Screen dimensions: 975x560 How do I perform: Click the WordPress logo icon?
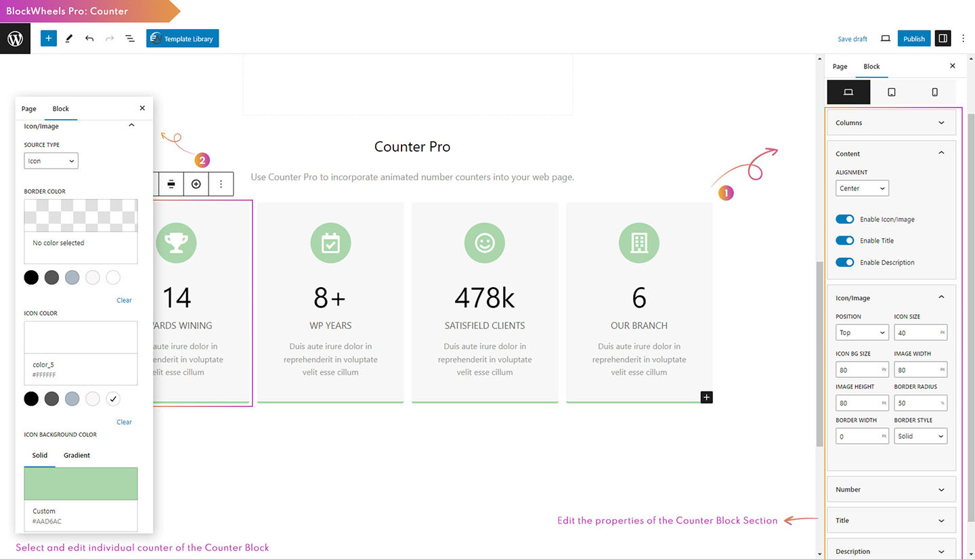tap(15, 39)
